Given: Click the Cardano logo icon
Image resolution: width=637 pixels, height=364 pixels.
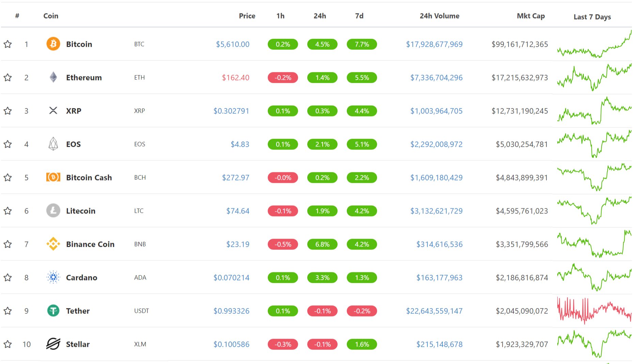Looking at the screenshot, I should [53, 278].
